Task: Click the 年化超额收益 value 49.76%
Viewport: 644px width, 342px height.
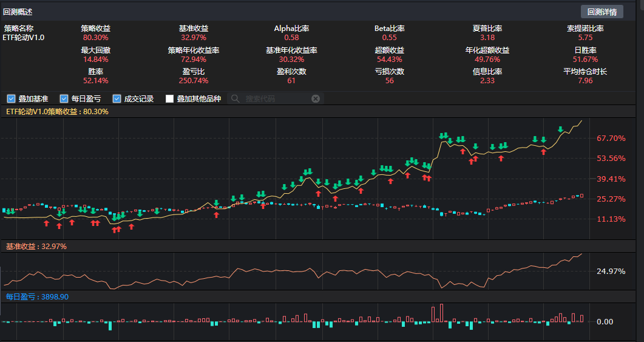Action: [487, 59]
